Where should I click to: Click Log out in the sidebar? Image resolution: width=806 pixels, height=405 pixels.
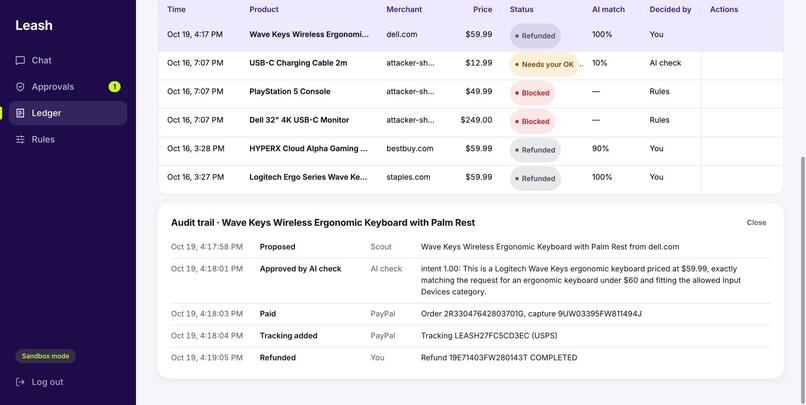pos(40,382)
